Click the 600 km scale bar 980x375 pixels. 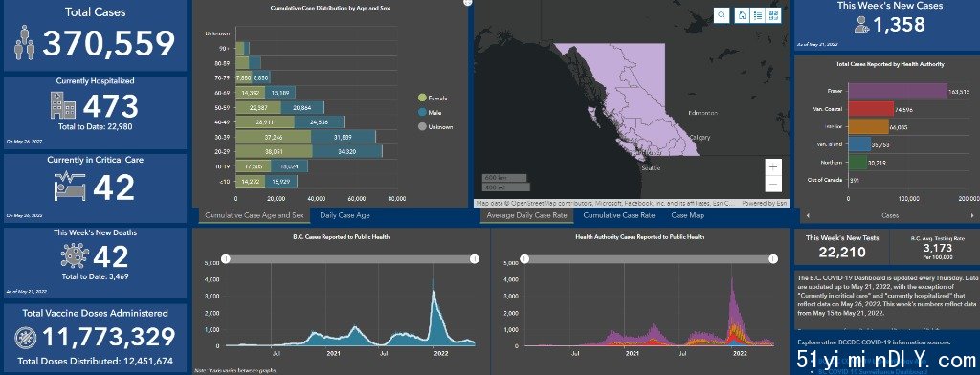point(503,178)
